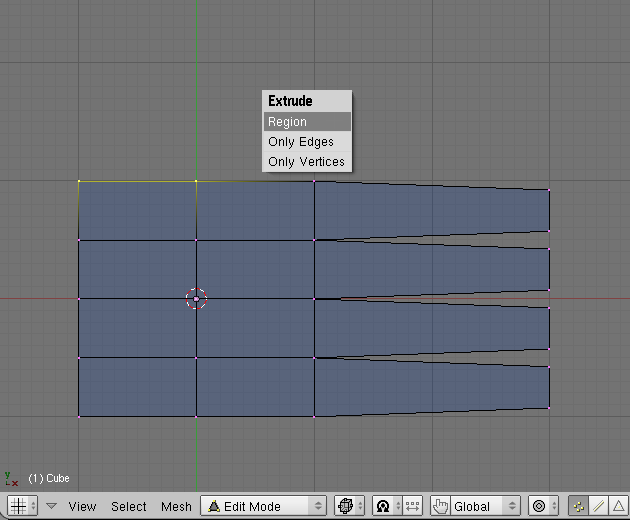
Task: Open draw type wire cube selector
Action: pos(349,506)
